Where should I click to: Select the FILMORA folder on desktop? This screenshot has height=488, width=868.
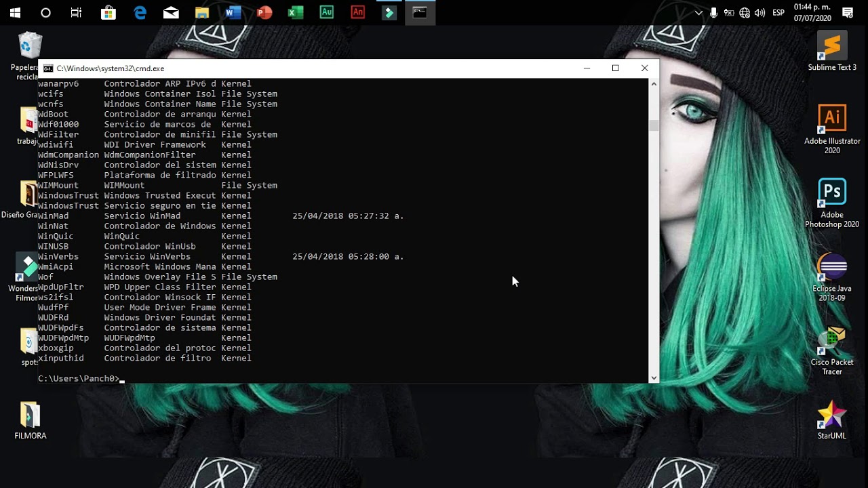pos(31,421)
